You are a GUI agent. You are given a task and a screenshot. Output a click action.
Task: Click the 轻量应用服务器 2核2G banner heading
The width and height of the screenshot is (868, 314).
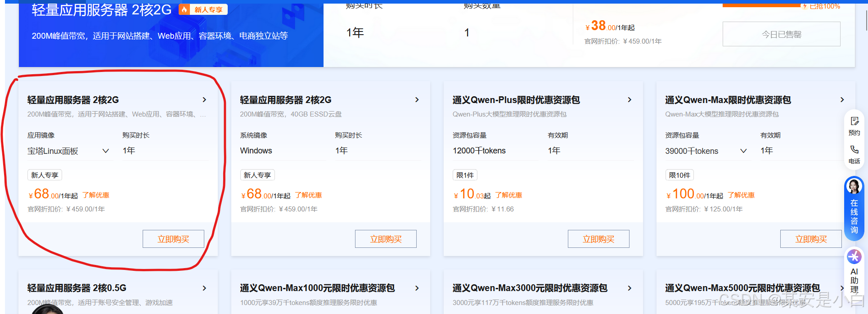(x=102, y=9)
